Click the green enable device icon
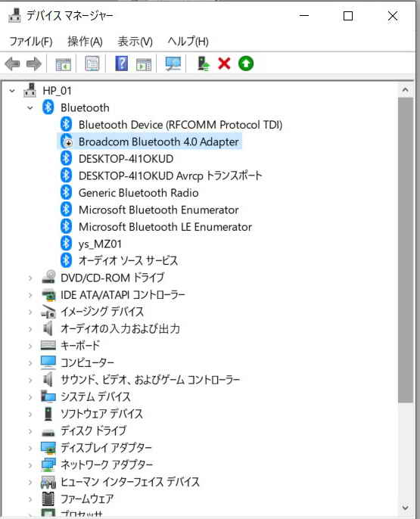420x519 pixels. click(246, 64)
